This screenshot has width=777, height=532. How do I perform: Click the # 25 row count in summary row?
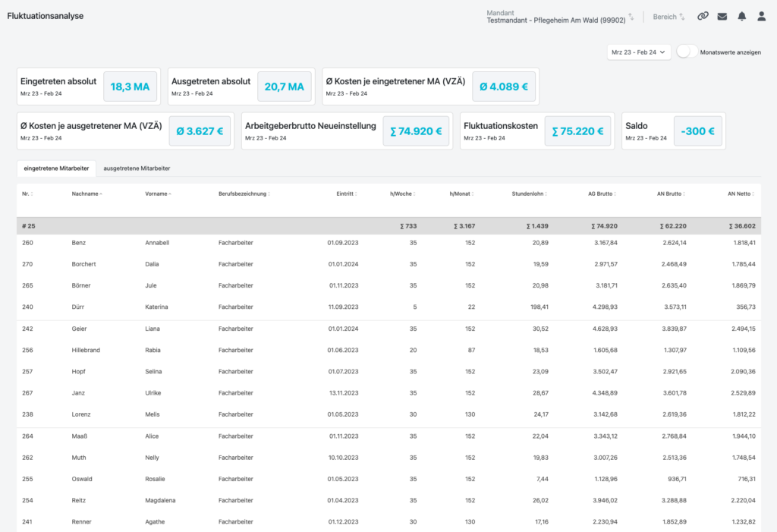(x=29, y=226)
